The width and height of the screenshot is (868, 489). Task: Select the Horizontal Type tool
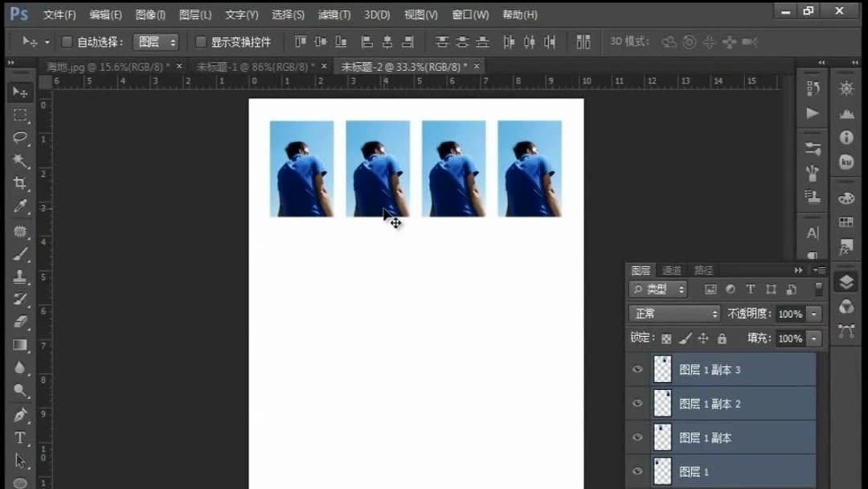(x=18, y=438)
